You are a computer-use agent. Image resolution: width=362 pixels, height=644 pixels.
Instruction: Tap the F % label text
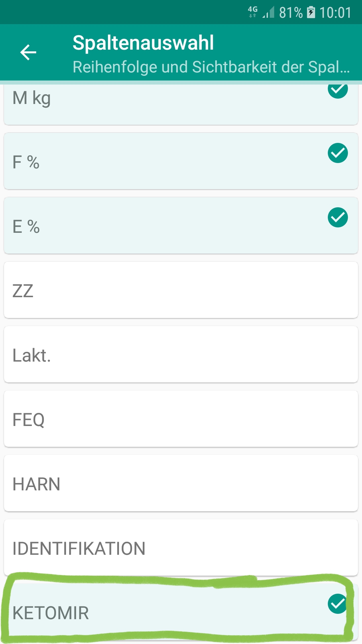(x=26, y=162)
